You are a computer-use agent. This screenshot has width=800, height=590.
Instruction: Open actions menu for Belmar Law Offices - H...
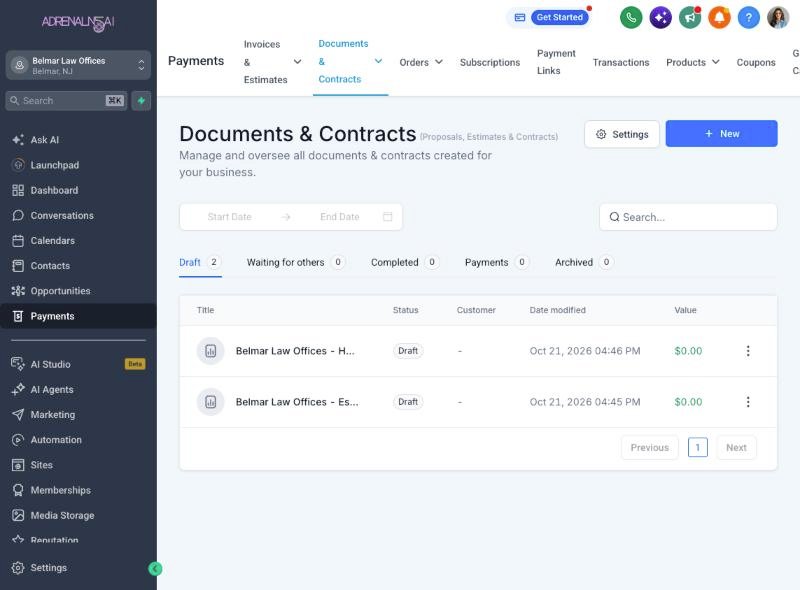pyautogui.click(x=748, y=351)
